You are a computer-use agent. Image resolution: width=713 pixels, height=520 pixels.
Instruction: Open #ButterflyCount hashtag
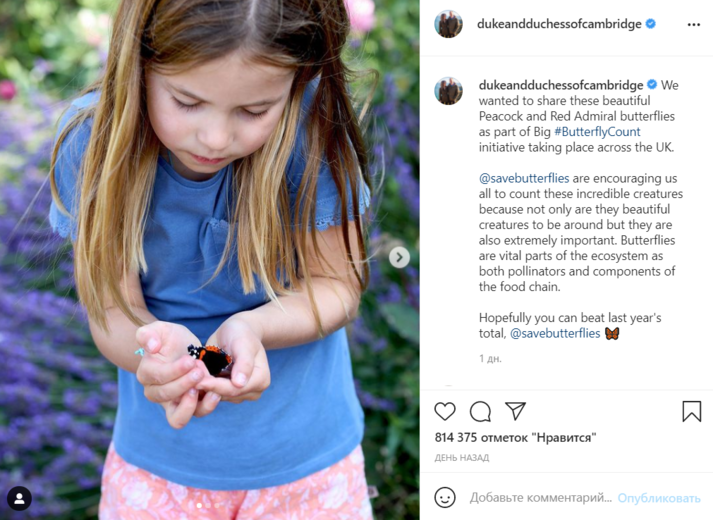pos(597,132)
